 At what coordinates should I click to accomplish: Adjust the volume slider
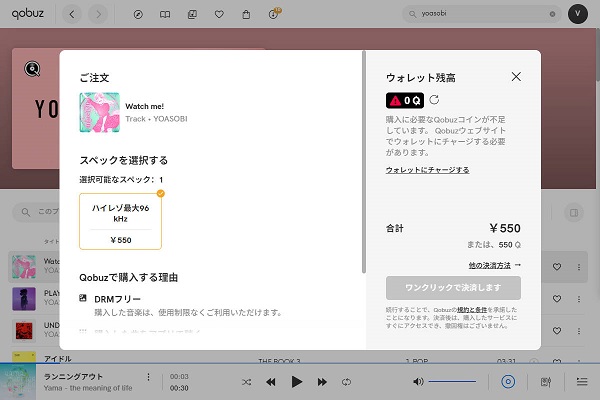(452, 381)
